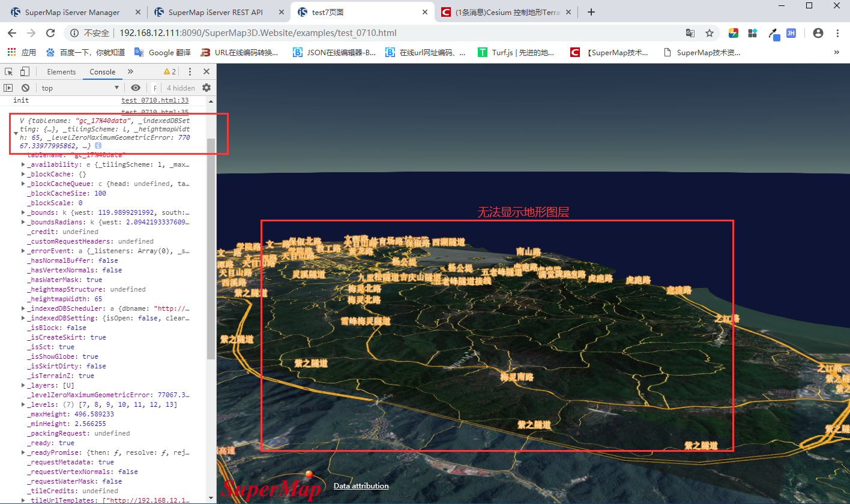This screenshot has width=850, height=504.
Task: Switch to the Cesium 控制地形 tab
Action: point(507,12)
